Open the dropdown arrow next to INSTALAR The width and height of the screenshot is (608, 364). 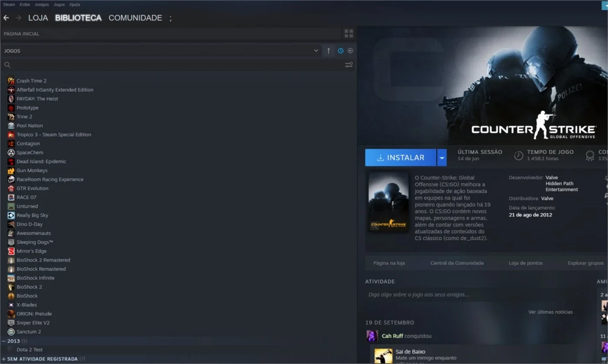click(x=442, y=158)
